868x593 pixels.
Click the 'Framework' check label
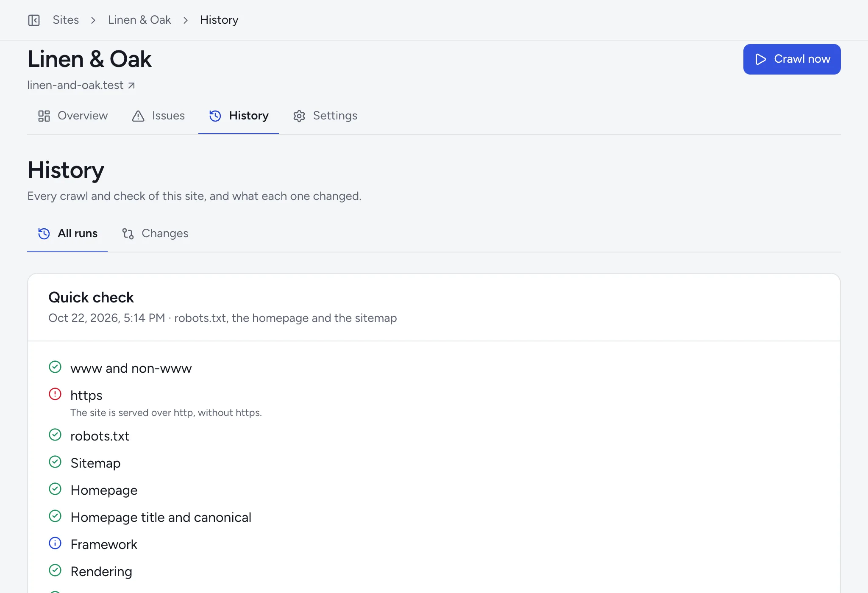(x=104, y=544)
